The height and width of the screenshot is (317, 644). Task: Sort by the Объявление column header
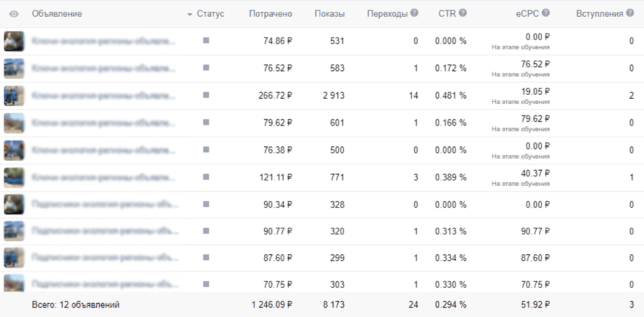pos(57,14)
